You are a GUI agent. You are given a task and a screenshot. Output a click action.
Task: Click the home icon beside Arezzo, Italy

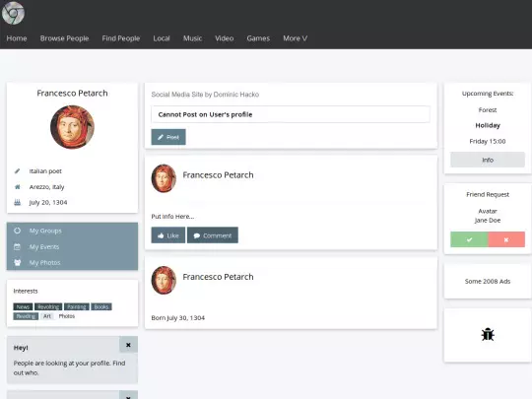[x=18, y=187]
